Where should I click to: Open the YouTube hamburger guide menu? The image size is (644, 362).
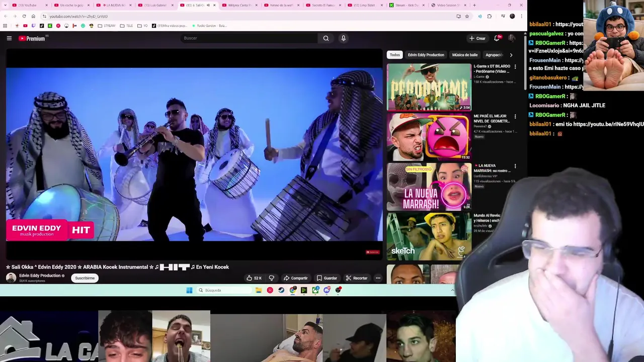9,38
